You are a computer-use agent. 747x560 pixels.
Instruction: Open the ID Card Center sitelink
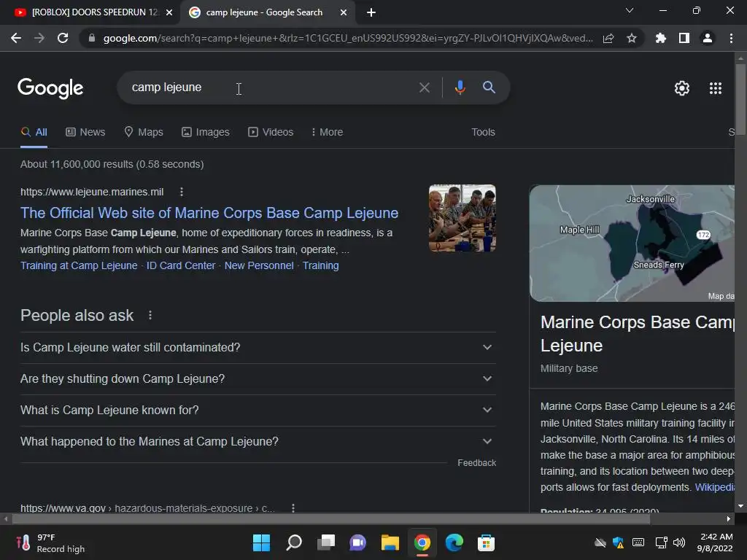click(181, 265)
